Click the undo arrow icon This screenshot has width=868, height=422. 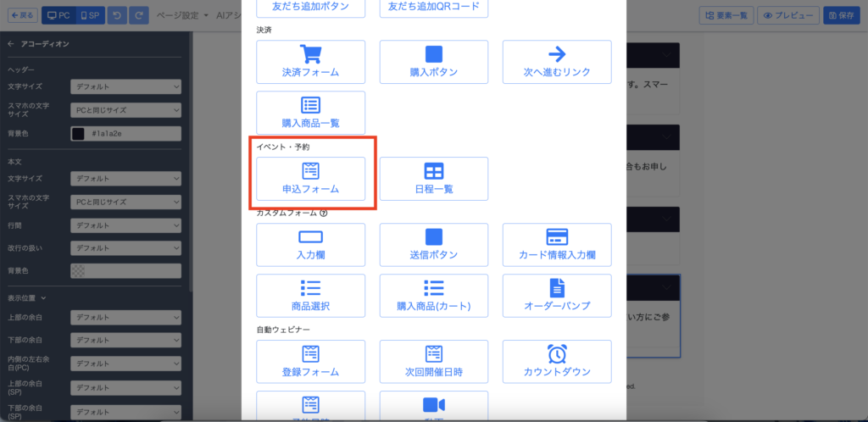tap(117, 15)
